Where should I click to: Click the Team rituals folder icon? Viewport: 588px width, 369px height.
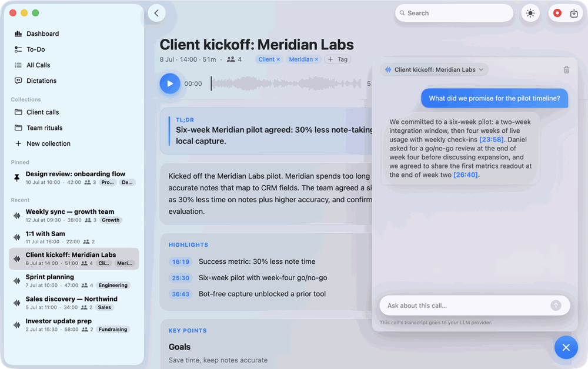18,128
